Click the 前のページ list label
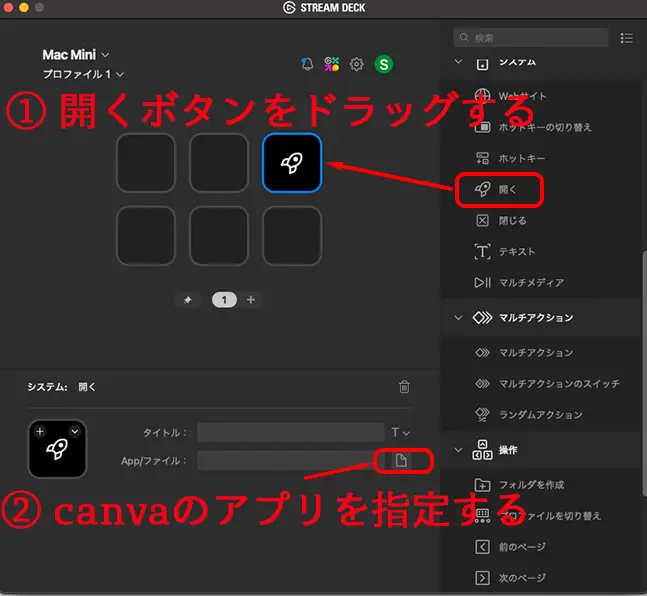The width and height of the screenshot is (647, 596). pos(522,547)
